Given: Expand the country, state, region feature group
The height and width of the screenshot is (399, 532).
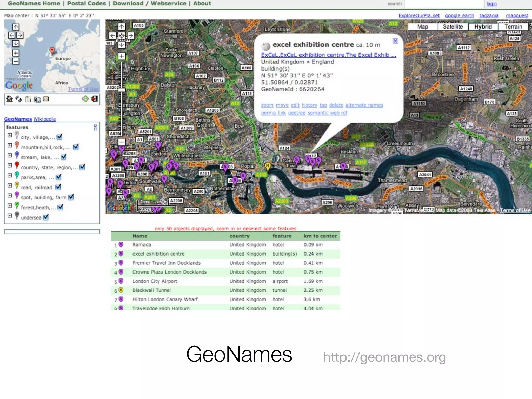Looking at the screenshot, I should 10,165.
